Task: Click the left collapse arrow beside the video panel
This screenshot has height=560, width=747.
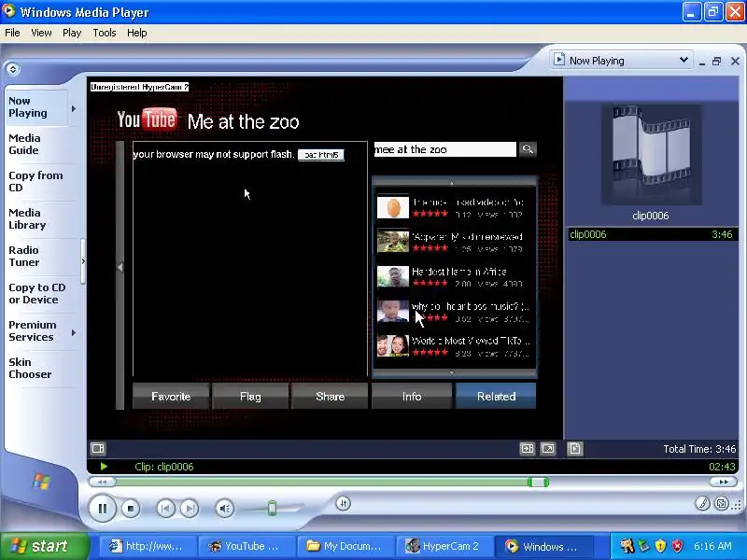Action: [x=120, y=268]
